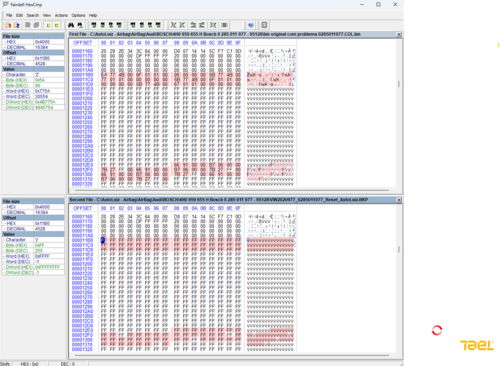Open the Options menu
This screenshot has height=366, width=500.
click(x=78, y=15)
